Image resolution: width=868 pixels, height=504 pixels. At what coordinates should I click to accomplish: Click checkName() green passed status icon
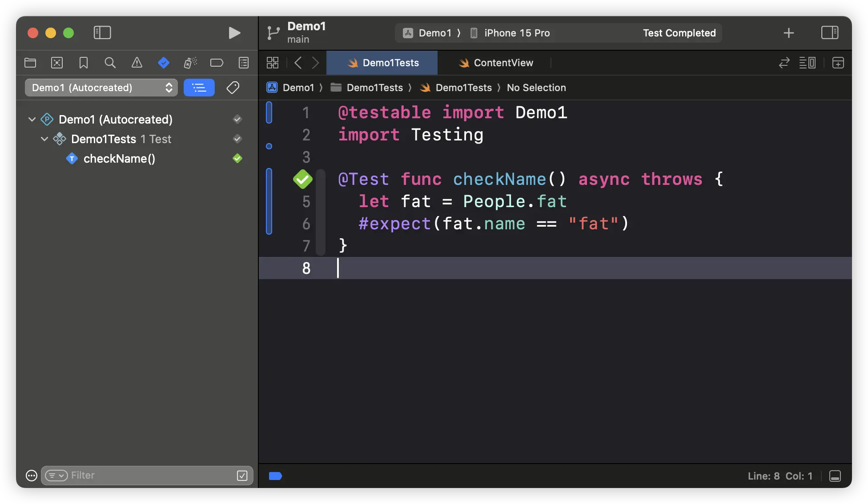(237, 158)
